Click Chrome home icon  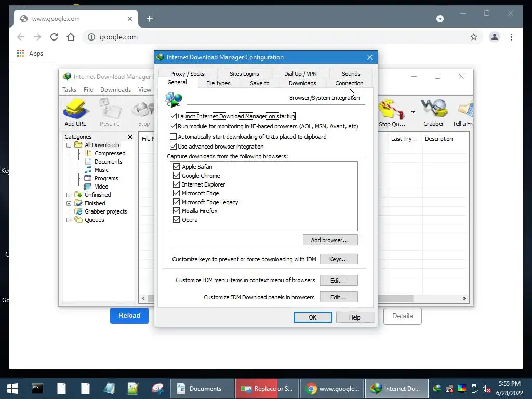tap(71, 37)
